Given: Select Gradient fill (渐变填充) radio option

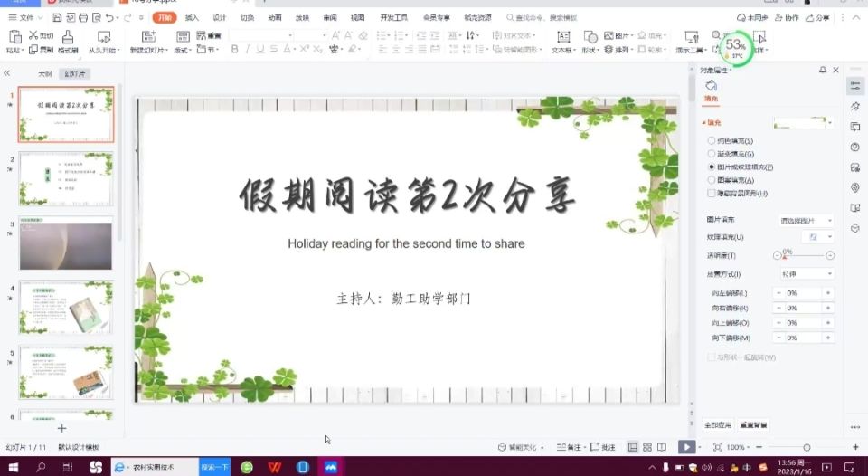Looking at the screenshot, I should (711, 154).
